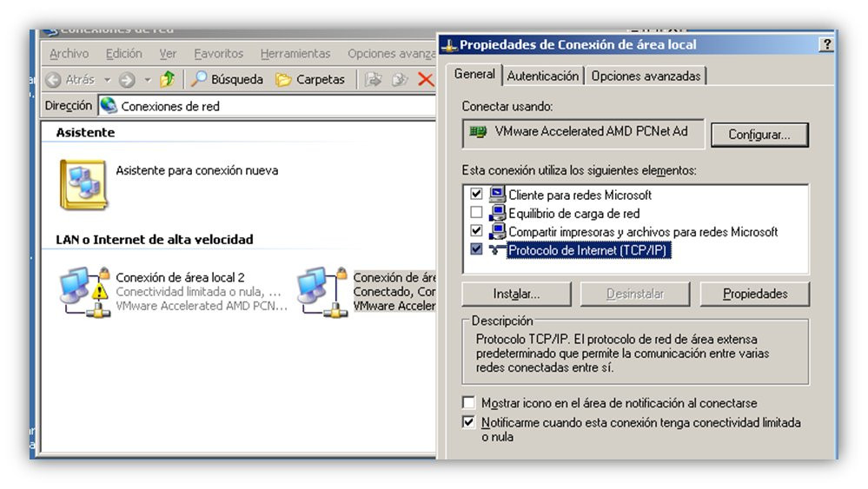Click globe icon in Dirección address bar
Viewport: 868px width, 489px height.
tap(109, 105)
